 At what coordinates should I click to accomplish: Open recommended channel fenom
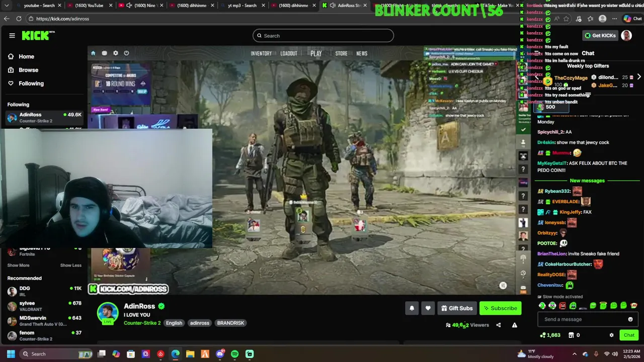44,335
